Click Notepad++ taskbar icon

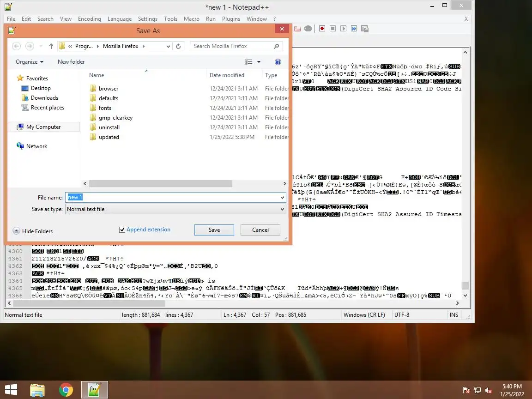pyautogui.click(x=95, y=390)
